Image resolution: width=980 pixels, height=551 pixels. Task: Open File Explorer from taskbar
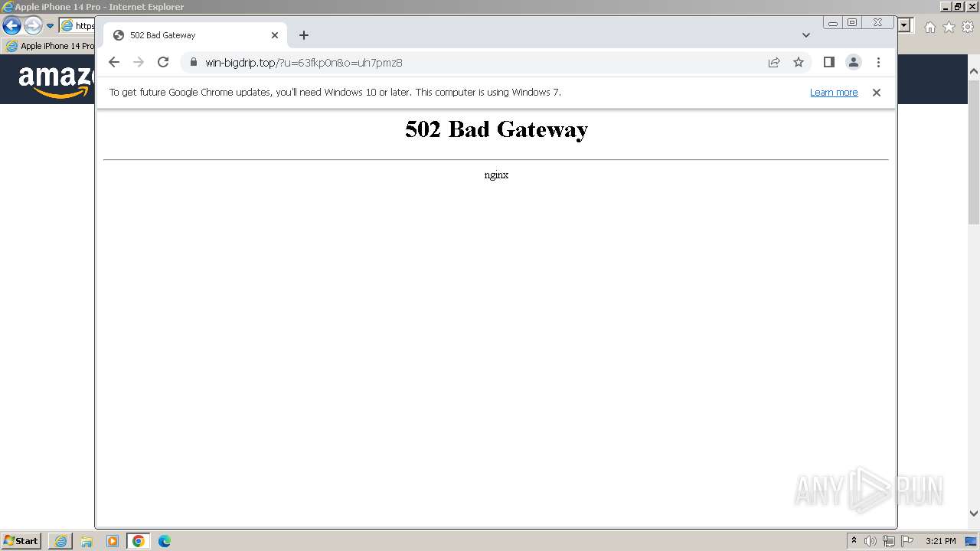[87, 541]
